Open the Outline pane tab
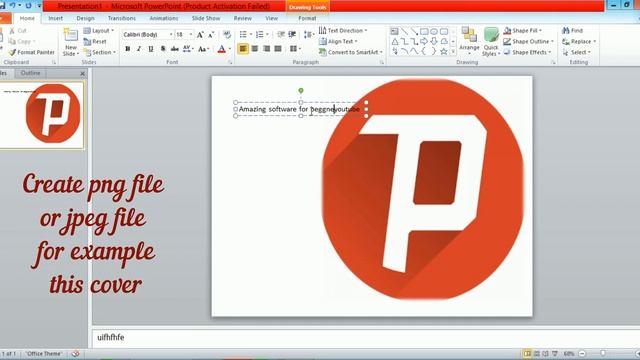Image resolution: width=640 pixels, height=360 pixels. pos(31,73)
